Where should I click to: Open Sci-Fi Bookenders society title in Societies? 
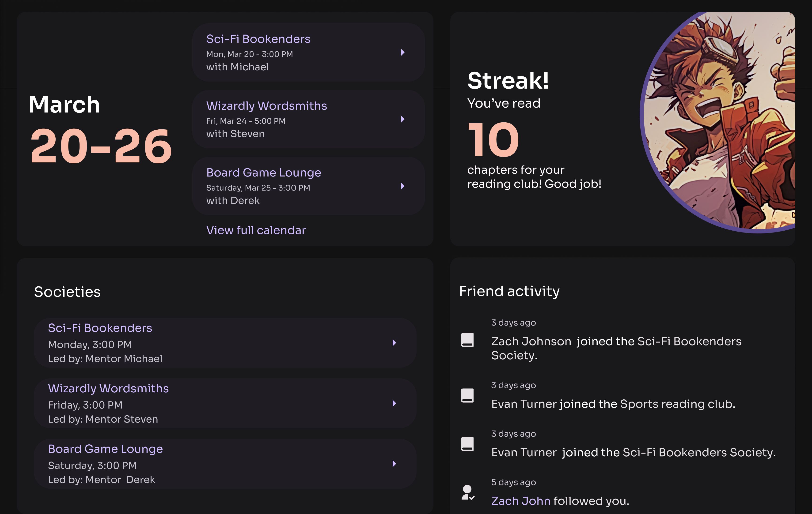100,328
